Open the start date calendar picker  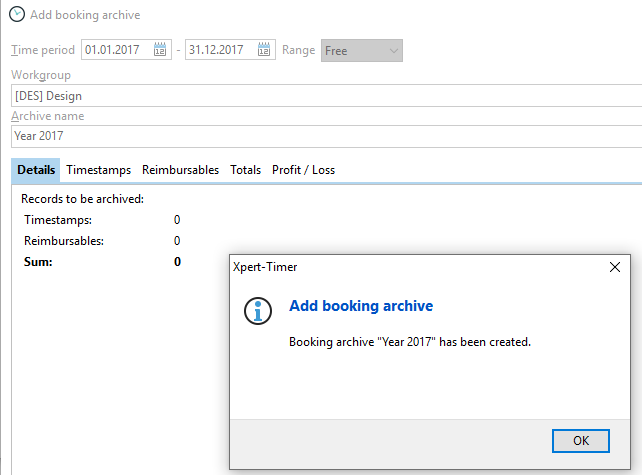tap(162, 50)
